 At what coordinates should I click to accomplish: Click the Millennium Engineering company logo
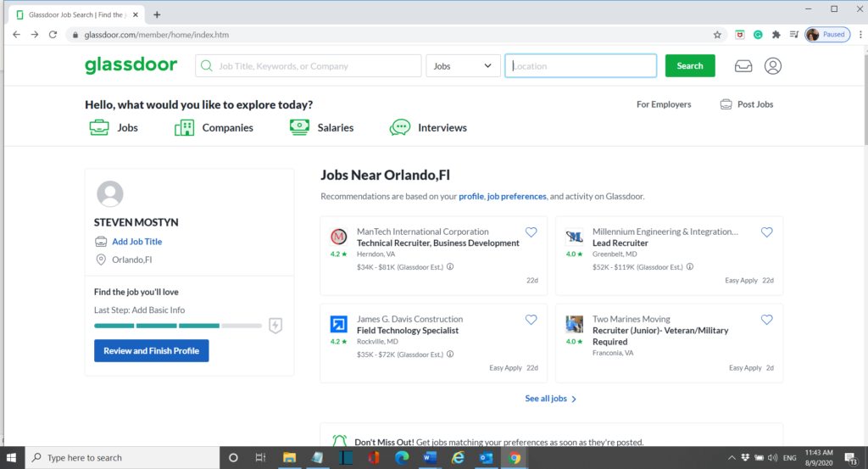574,237
